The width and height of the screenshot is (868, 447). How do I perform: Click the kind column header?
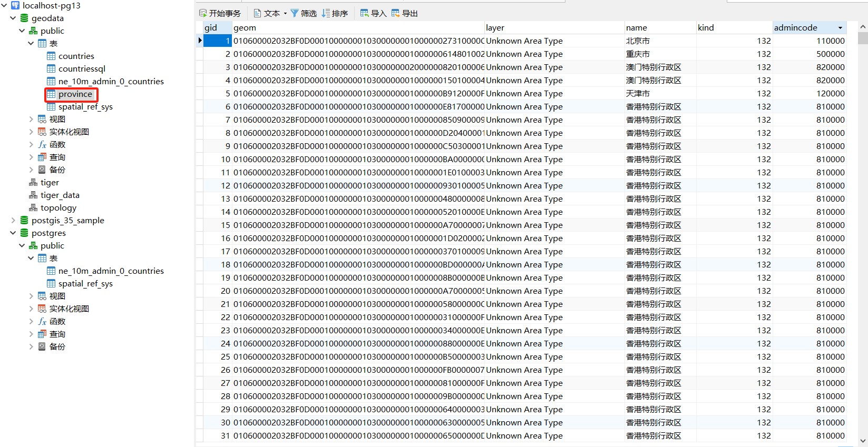[x=734, y=27]
